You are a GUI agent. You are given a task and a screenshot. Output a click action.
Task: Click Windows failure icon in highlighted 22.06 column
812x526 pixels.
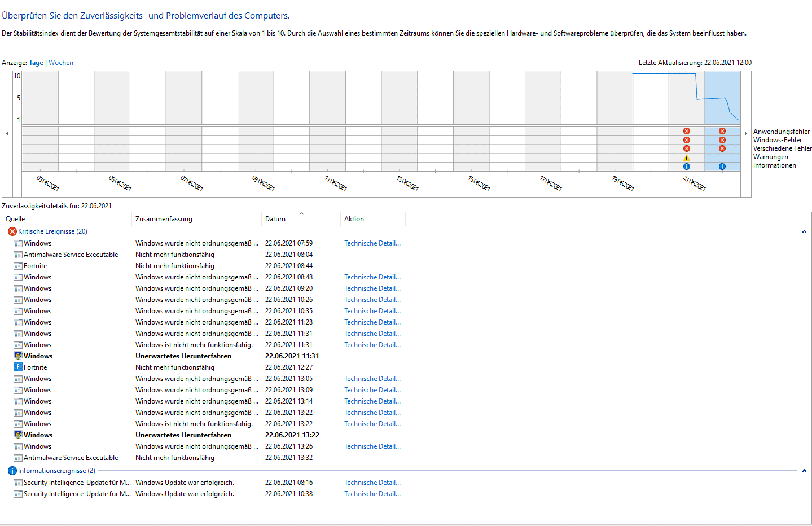(722, 140)
